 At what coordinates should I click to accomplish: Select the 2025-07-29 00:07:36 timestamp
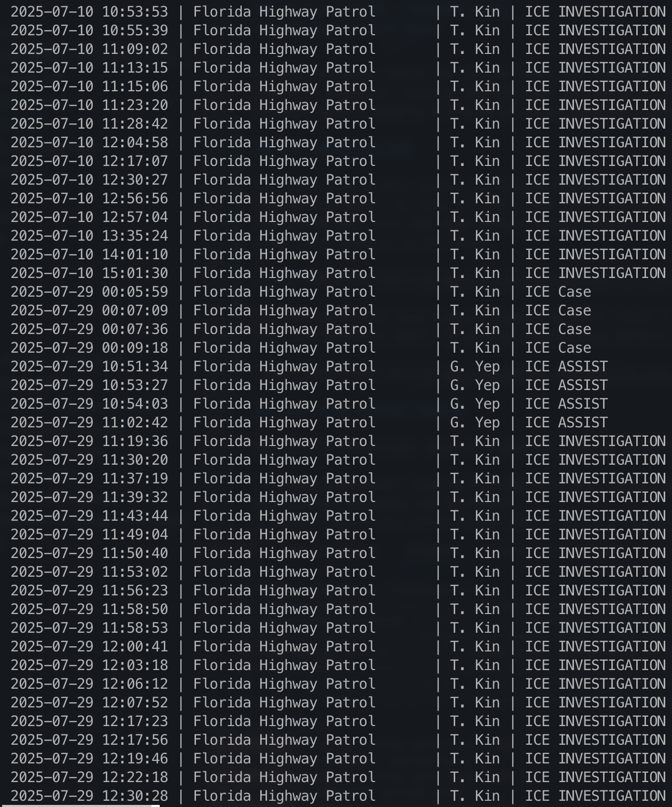coord(89,329)
